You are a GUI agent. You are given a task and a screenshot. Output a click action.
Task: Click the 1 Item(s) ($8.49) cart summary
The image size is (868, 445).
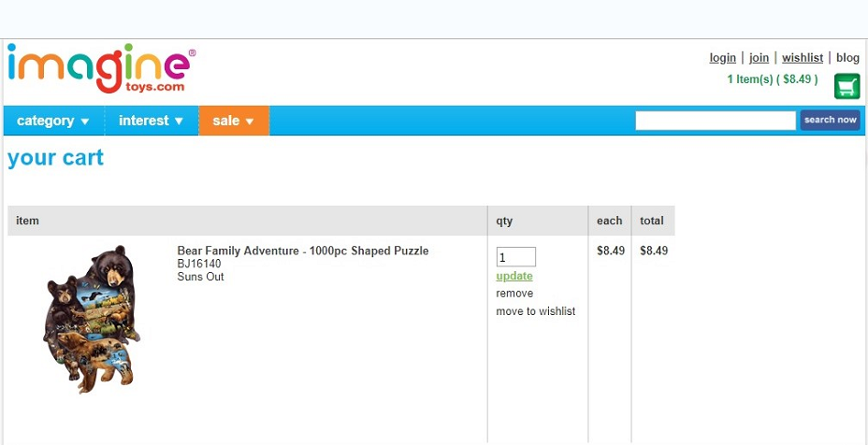pyautogui.click(x=773, y=79)
